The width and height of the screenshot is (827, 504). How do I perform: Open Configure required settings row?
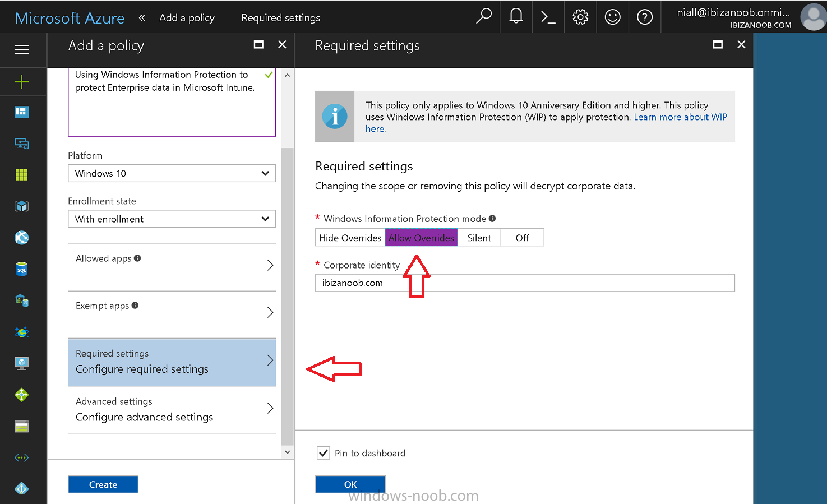tap(172, 362)
